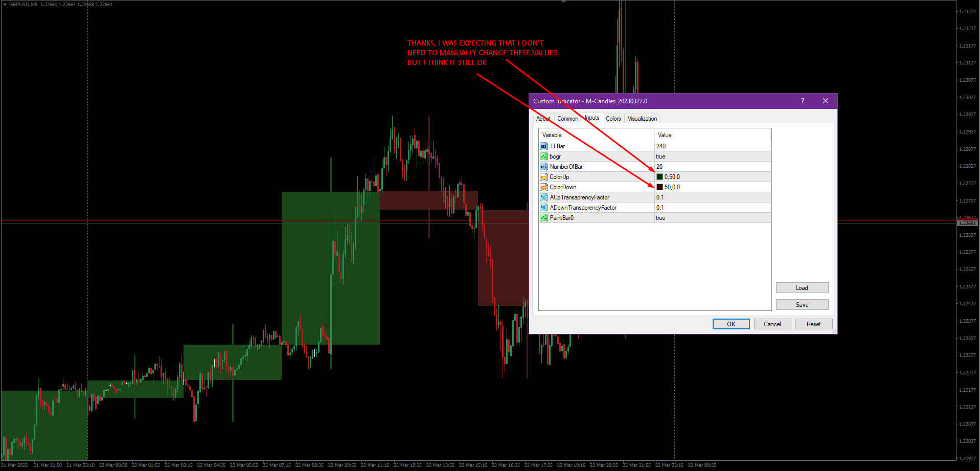The image size is (980, 471).
Task: Click the Cancel button
Action: (772, 324)
